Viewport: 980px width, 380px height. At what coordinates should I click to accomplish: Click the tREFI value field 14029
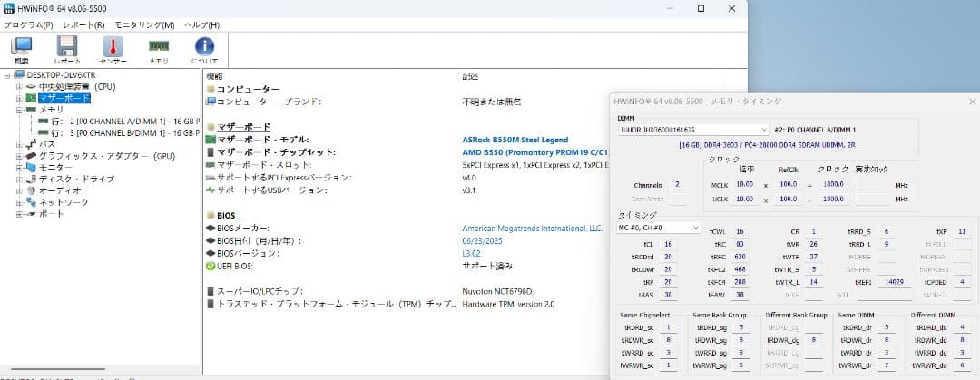point(895,282)
